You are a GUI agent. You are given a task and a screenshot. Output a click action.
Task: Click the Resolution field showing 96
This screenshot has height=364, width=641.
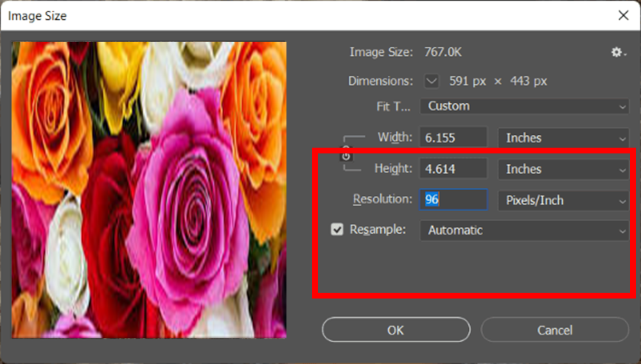pyautogui.click(x=453, y=200)
